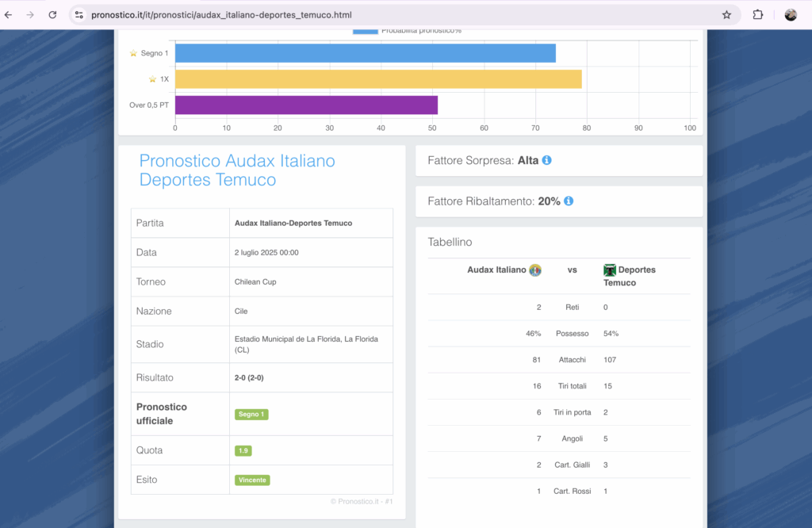Click the info icon beside Fattore Sorpresa

[x=546, y=160]
